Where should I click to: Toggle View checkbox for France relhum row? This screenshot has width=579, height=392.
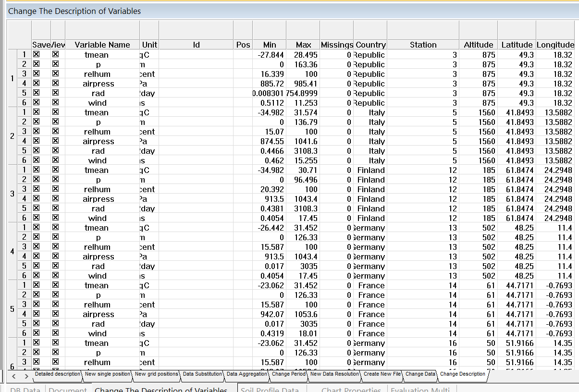(x=55, y=305)
